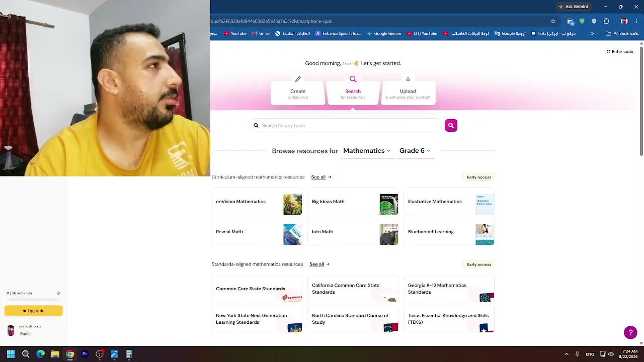Switch to Chrome in the taskbar
This screenshot has height=362, width=644.
70,354
